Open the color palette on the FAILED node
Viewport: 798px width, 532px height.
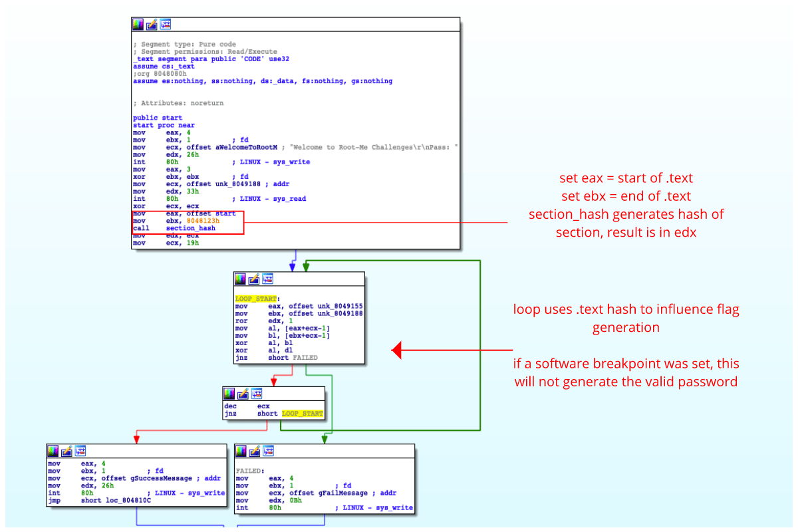(x=239, y=450)
